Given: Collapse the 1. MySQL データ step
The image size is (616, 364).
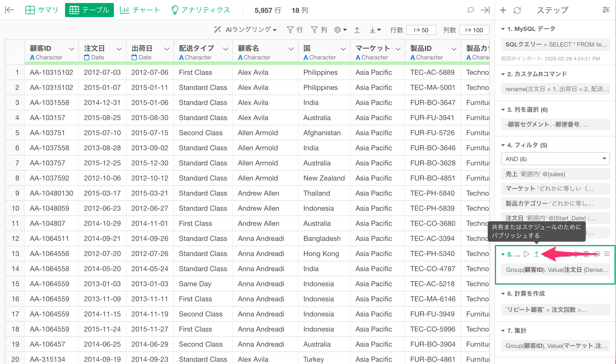Looking at the screenshot, I should pos(503,29).
